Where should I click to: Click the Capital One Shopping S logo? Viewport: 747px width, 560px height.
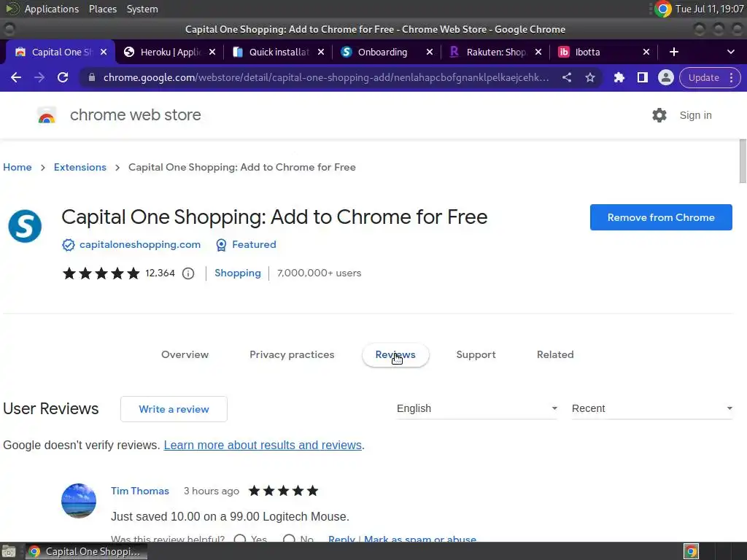pyautogui.click(x=25, y=226)
